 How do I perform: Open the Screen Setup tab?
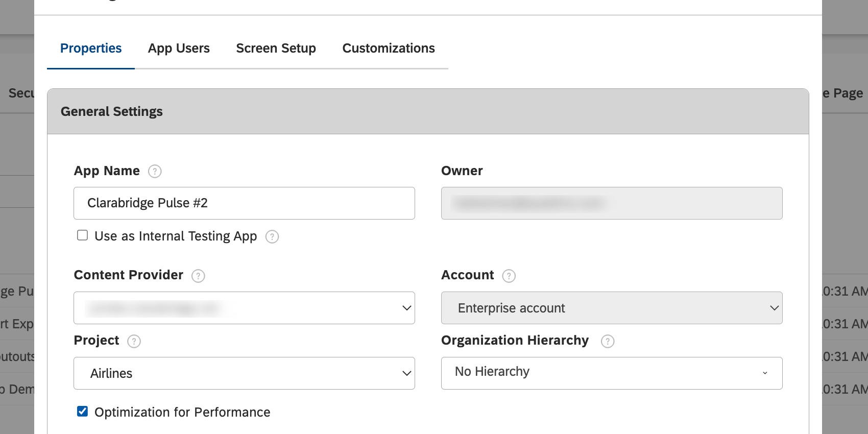click(276, 49)
